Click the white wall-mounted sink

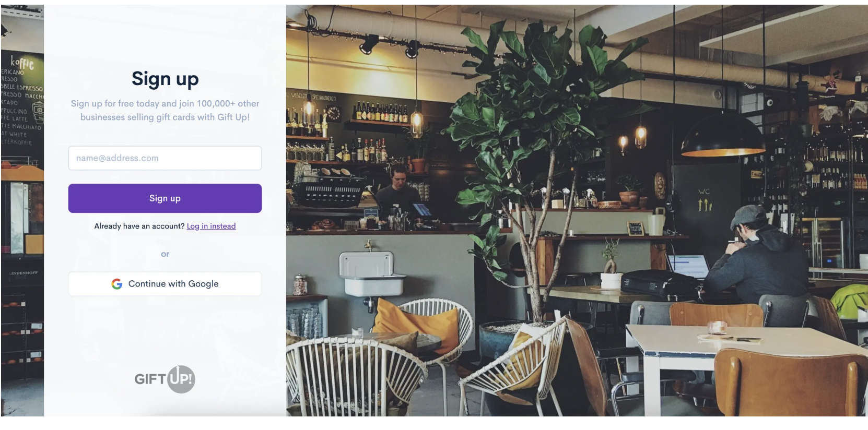click(372, 273)
